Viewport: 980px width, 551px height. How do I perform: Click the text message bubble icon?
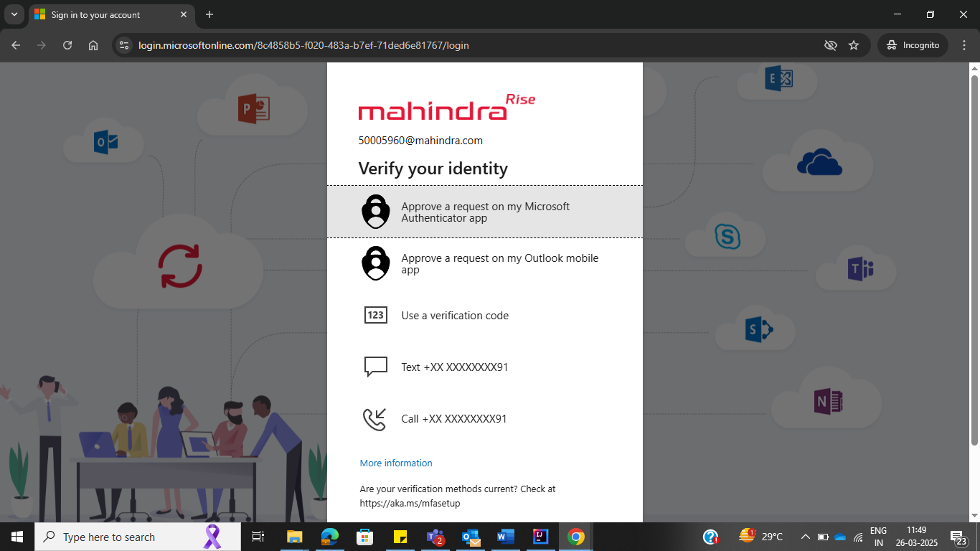(x=376, y=367)
